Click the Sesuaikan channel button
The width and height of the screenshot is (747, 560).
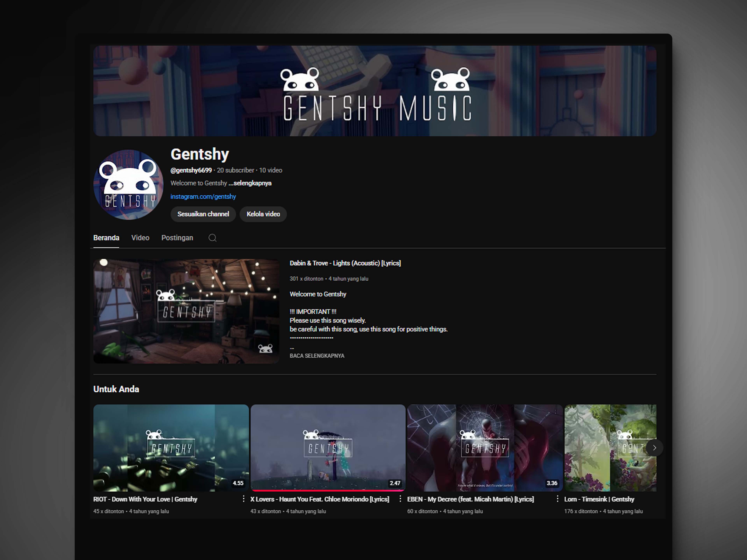[x=203, y=214]
